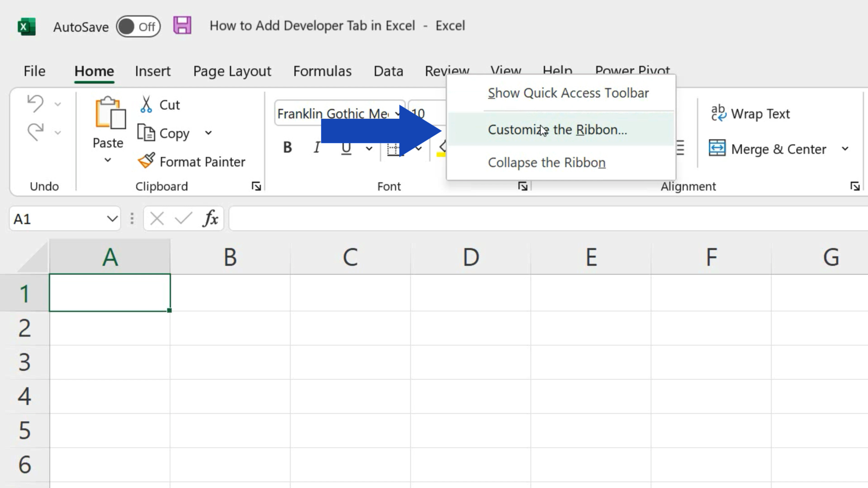Toggle the AutoSave switch
The height and width of the screenshot is (488, 868).
coord(138,27)
